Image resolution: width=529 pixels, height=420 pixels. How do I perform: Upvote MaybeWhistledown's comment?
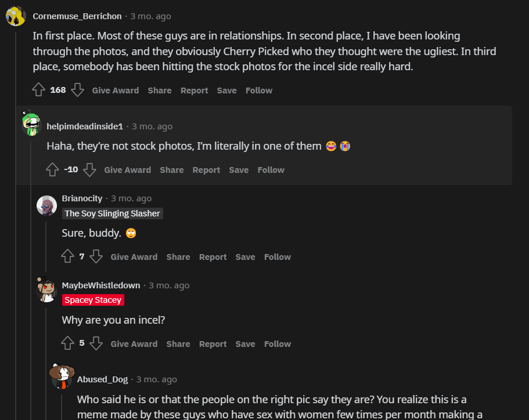(67, 343)
